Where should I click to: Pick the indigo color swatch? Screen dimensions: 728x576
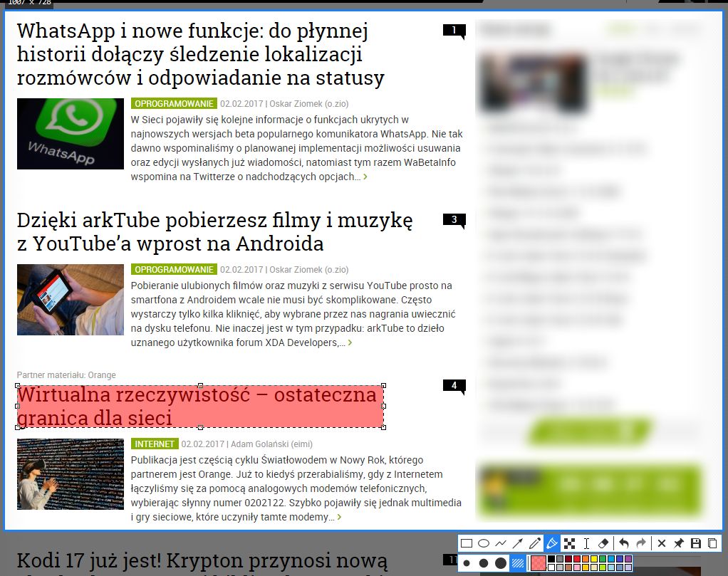pyautogui.click(x=620, y=559)
